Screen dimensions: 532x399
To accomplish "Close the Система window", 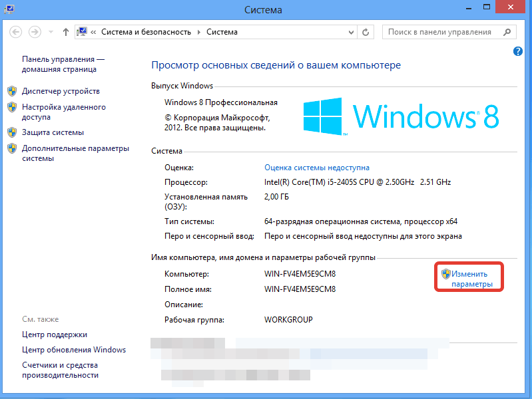I will [x=510, y=7].
